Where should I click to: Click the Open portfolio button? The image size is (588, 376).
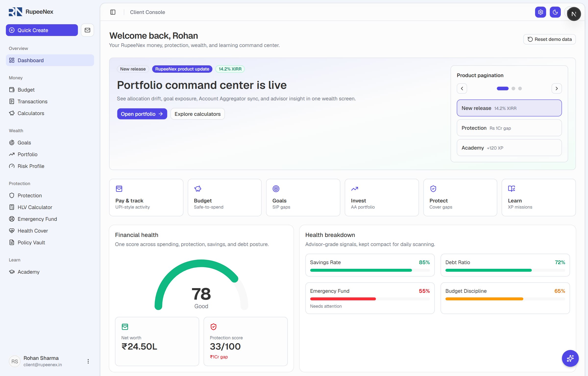click(x=142, y=114)
